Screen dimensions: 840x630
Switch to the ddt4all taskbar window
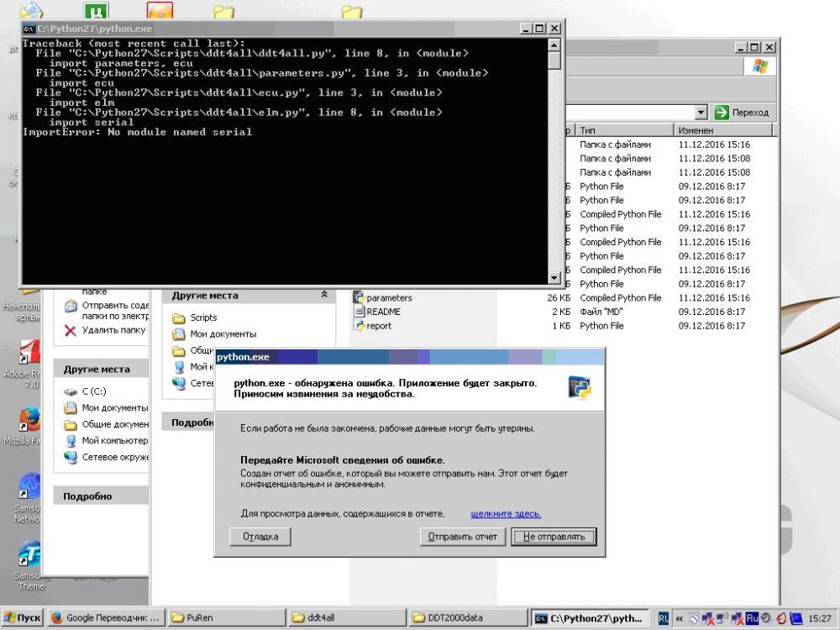coord(347,617)
